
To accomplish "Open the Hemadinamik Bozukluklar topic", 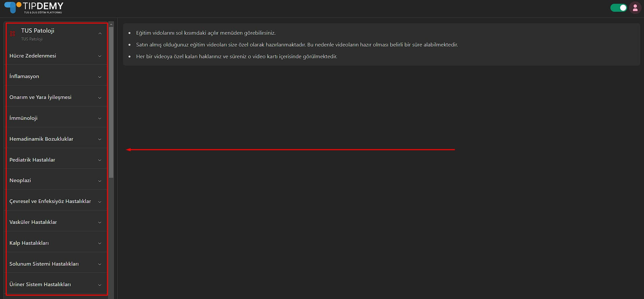I will click(x=41, y=139).
